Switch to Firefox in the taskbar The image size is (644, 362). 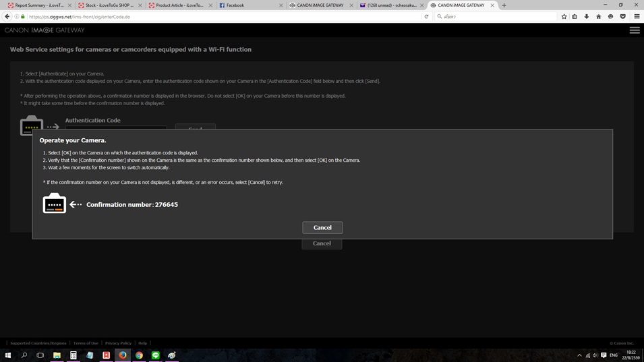point(122,355)
